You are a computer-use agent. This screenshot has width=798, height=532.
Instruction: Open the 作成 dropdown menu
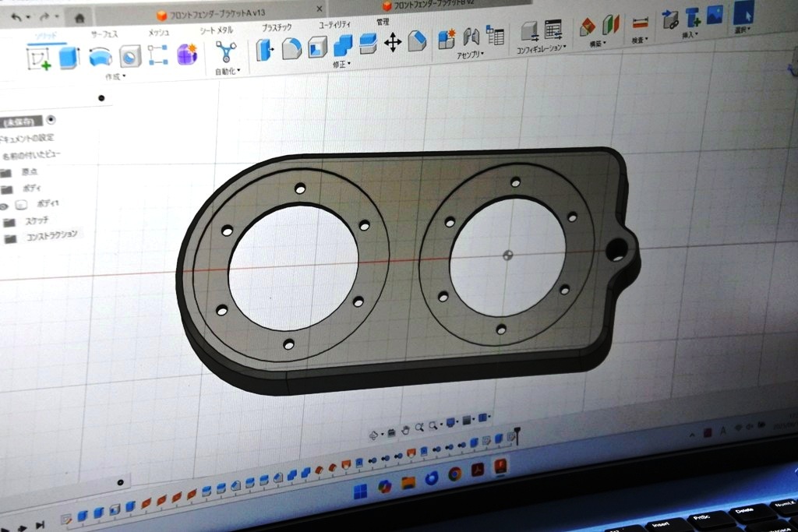(115, 76)
